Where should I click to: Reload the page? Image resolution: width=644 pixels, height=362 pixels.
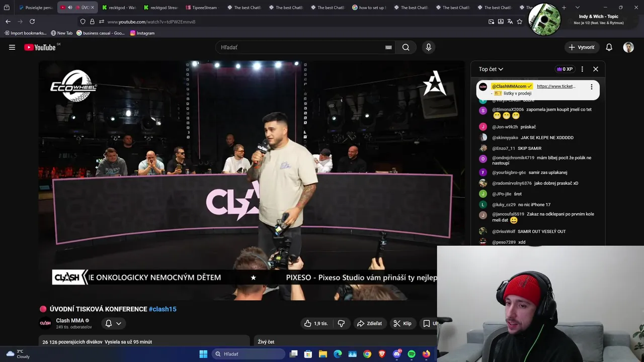click(x=32, y=22)
